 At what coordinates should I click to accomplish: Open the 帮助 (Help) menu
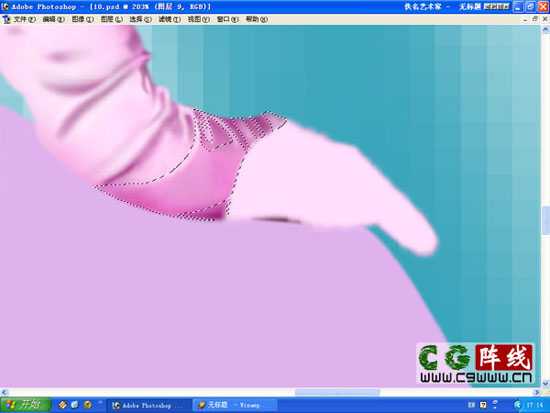(256, 20)
